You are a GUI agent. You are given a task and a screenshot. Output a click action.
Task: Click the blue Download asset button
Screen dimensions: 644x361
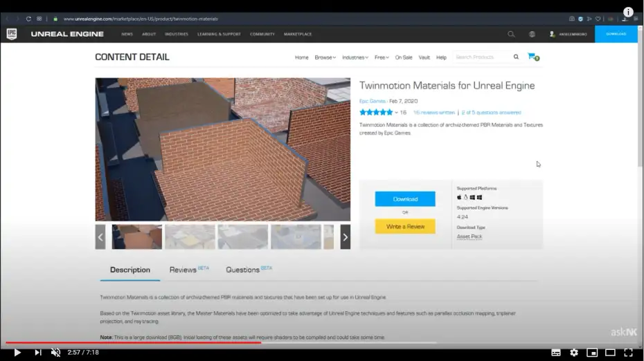[x=405, y=199]
